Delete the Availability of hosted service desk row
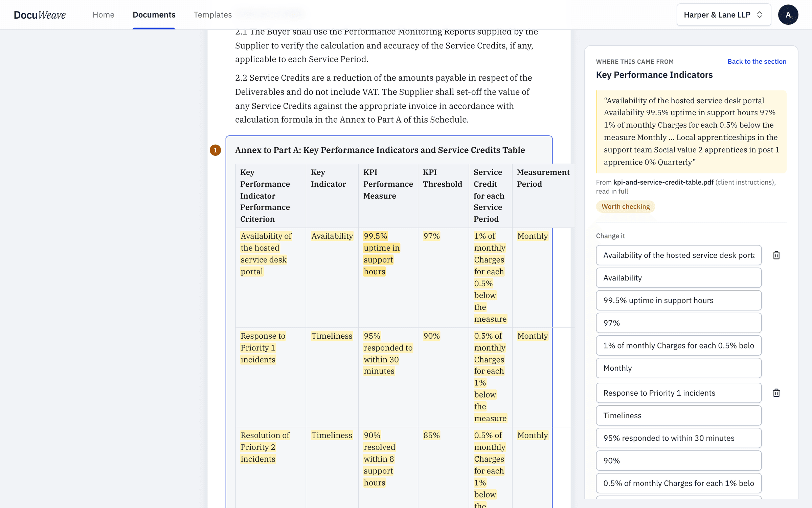812x508 pixels. tap(776, 255)
